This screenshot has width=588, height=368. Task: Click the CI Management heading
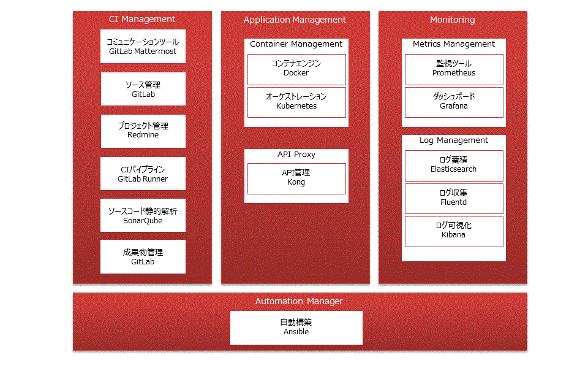coord(142,19)
